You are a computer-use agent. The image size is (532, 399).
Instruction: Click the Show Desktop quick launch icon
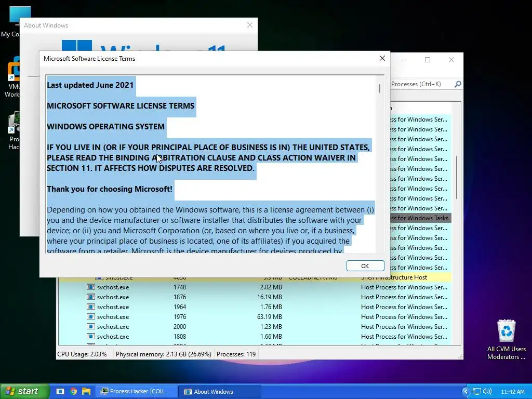coord(60,392)
